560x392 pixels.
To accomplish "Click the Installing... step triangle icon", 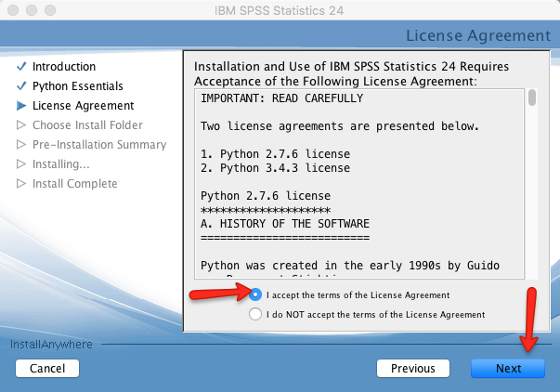I will (21, 164).
